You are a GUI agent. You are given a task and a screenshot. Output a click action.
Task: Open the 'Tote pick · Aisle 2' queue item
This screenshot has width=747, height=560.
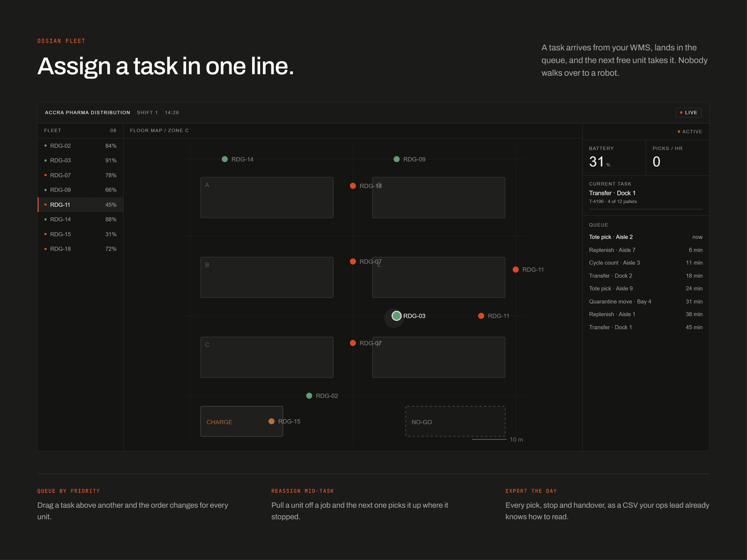click(x=646, y=237)
